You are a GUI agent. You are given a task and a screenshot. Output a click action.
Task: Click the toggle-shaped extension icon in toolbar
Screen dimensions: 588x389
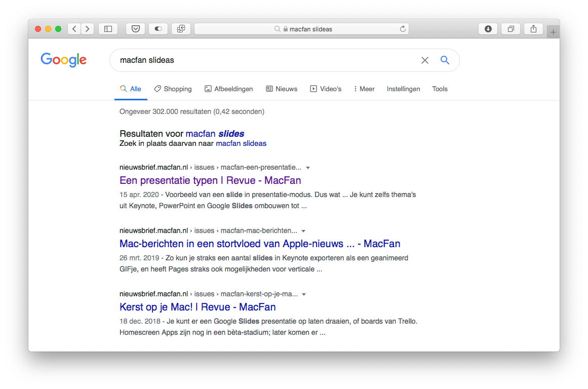[158, 29]
